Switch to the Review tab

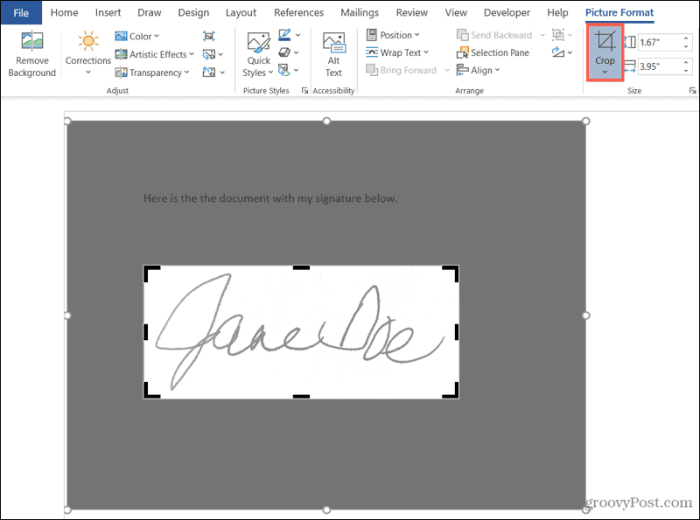412,12
